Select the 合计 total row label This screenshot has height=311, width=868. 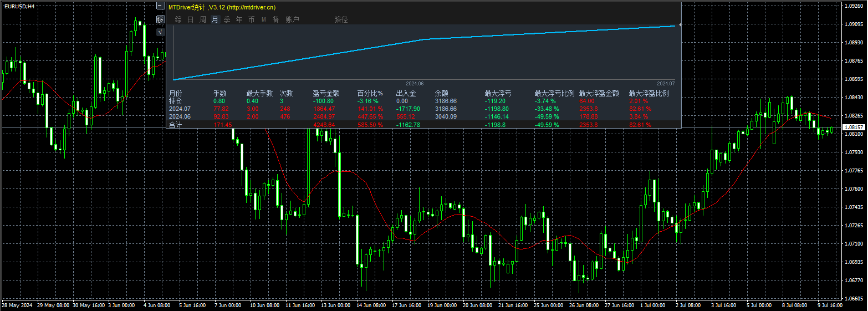click(x=175, y=125)
